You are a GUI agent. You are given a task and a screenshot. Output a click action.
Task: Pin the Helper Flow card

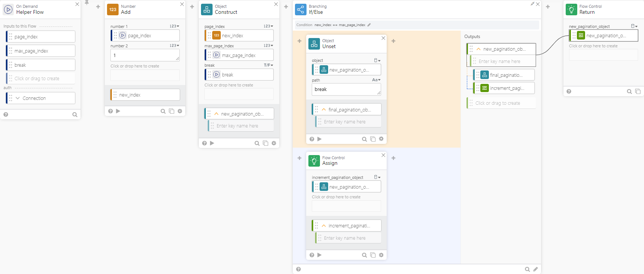[87, 3]
